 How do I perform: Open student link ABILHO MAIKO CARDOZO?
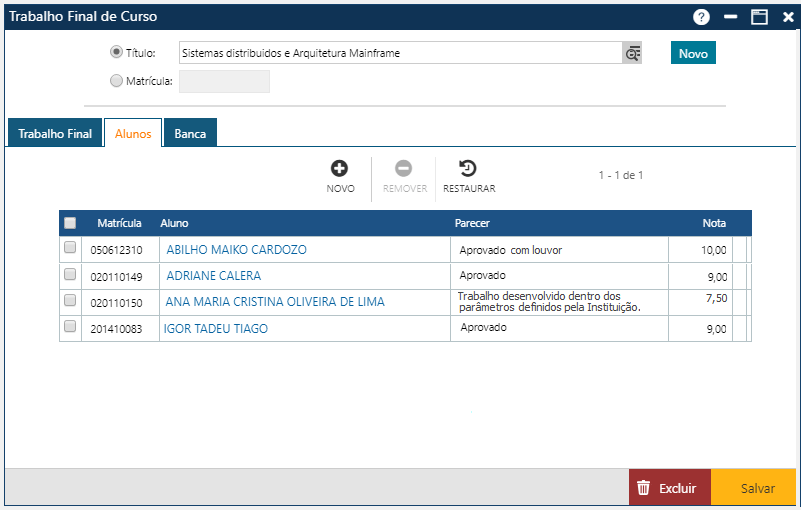[237, 250]
